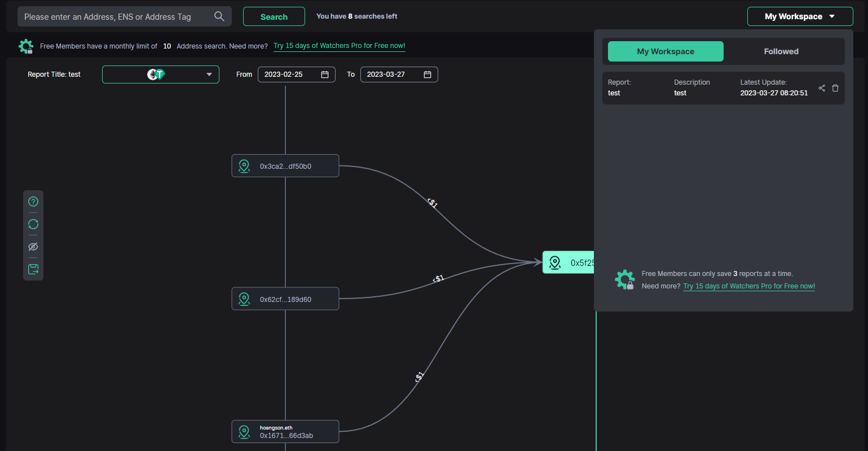The height and width of the screenshot is (451, 868).
Task: Toggle the hide visibility eye icon
Action: (33, 247)
